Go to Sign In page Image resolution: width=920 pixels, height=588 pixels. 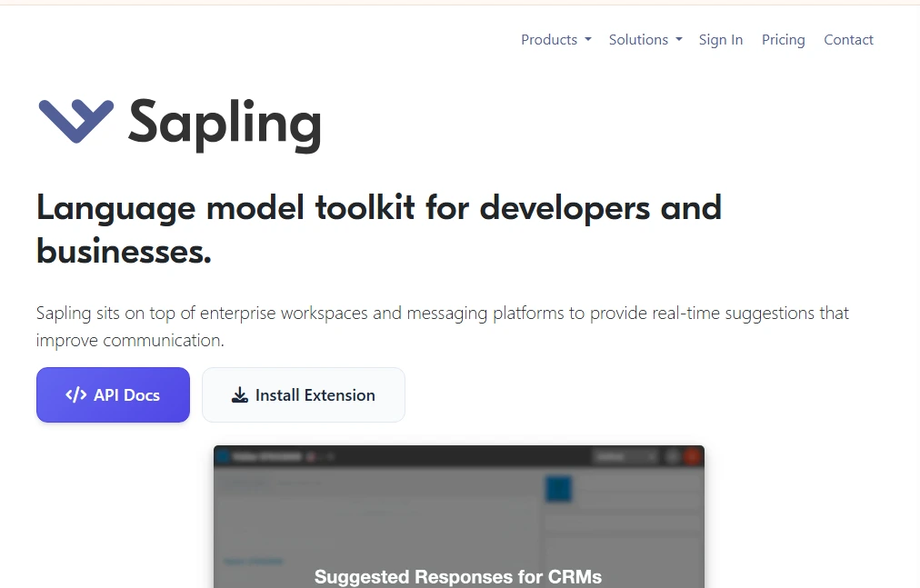tap(721, 39)
